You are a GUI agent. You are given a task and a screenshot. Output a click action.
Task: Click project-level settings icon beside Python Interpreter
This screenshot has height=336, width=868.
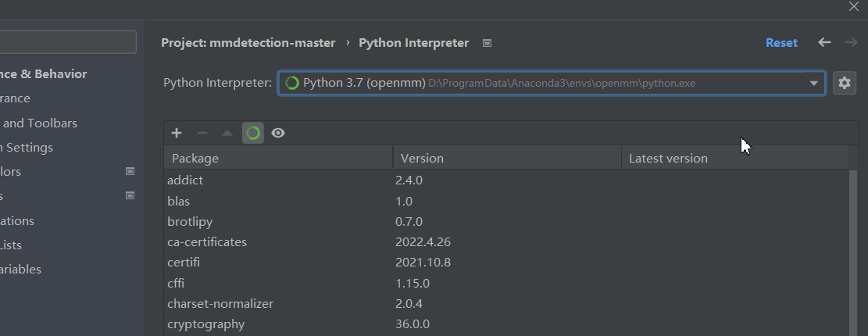coord(487,43)
